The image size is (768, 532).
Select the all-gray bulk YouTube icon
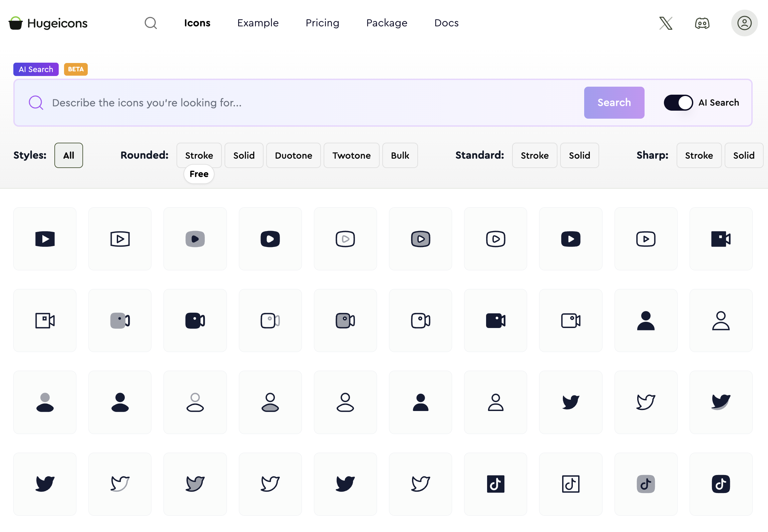[195, 239]
